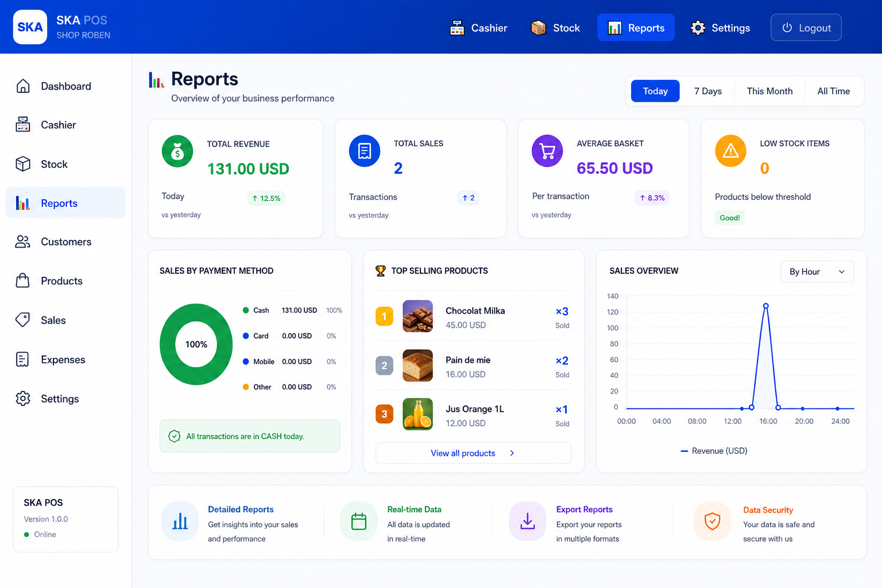
Task: Click the Settings gear icon in sidebar
Action: tap(23, 399)
